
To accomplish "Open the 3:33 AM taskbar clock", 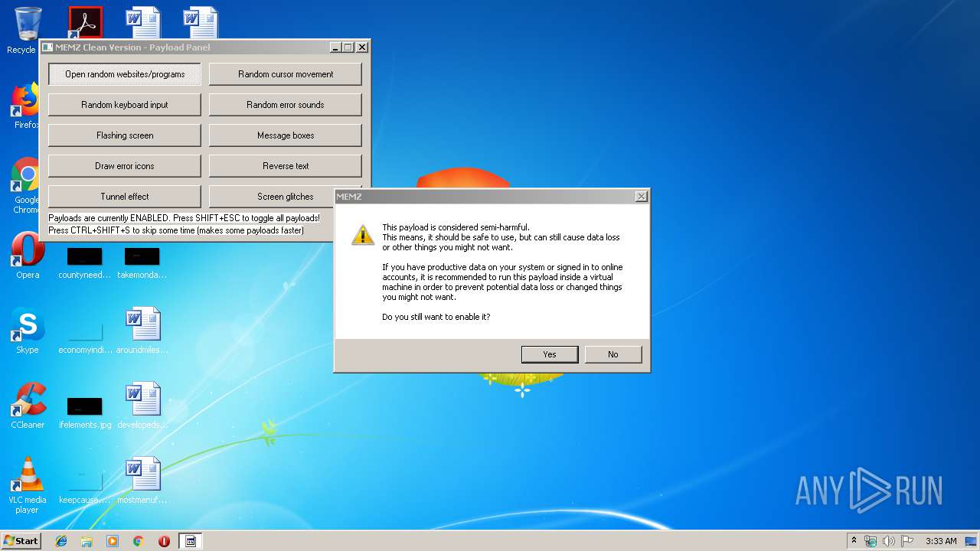I will [x=941, y=541].
